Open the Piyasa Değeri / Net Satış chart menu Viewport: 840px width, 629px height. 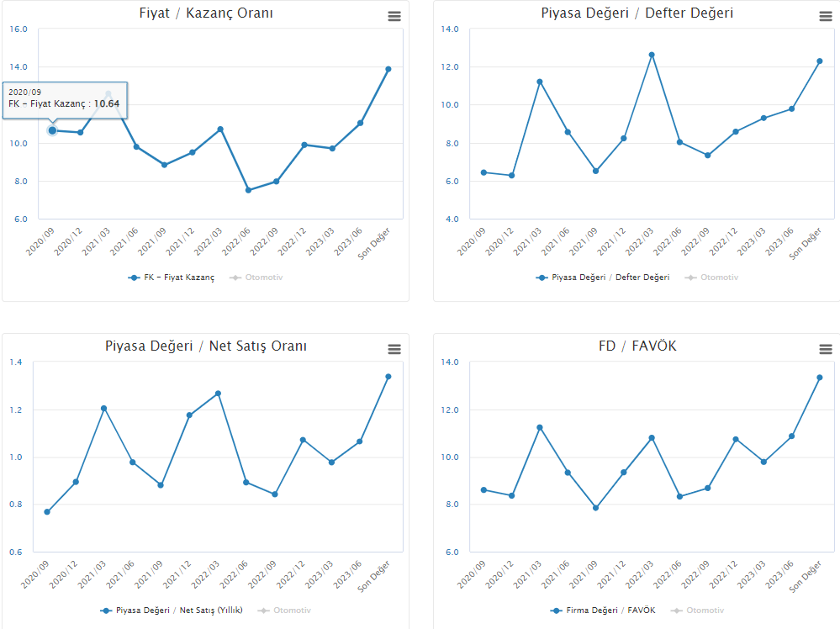394,349
